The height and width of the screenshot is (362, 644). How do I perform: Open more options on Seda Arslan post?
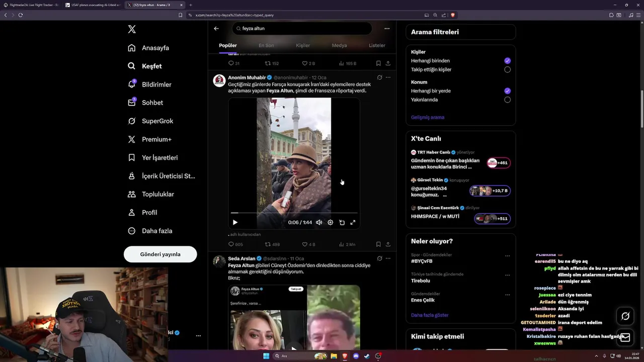(x=388, y=258)
